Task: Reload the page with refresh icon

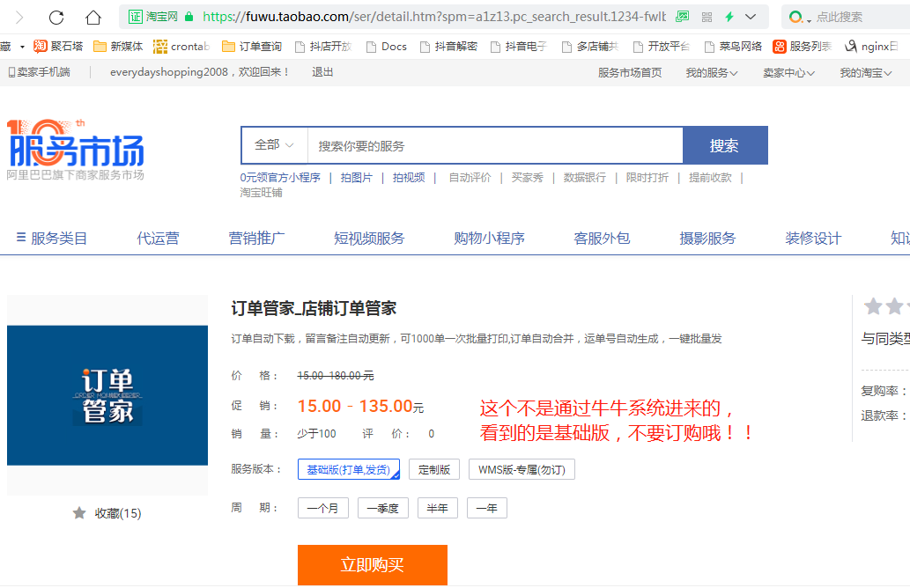Action: (x=56, y=18)
